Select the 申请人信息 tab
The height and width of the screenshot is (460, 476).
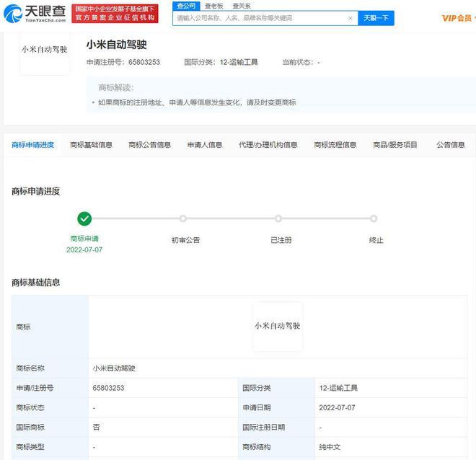pos(205,145)
